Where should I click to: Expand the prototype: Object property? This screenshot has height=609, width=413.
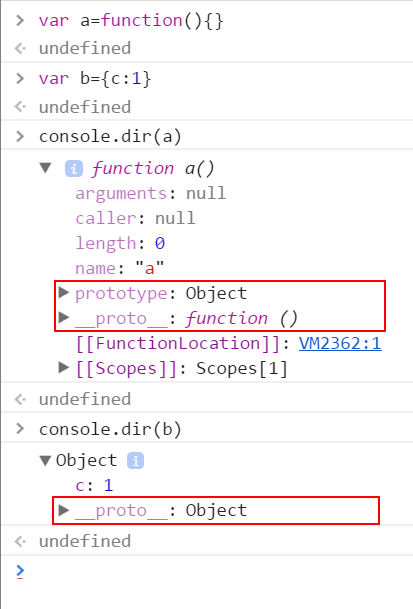(x=63, y=292)
